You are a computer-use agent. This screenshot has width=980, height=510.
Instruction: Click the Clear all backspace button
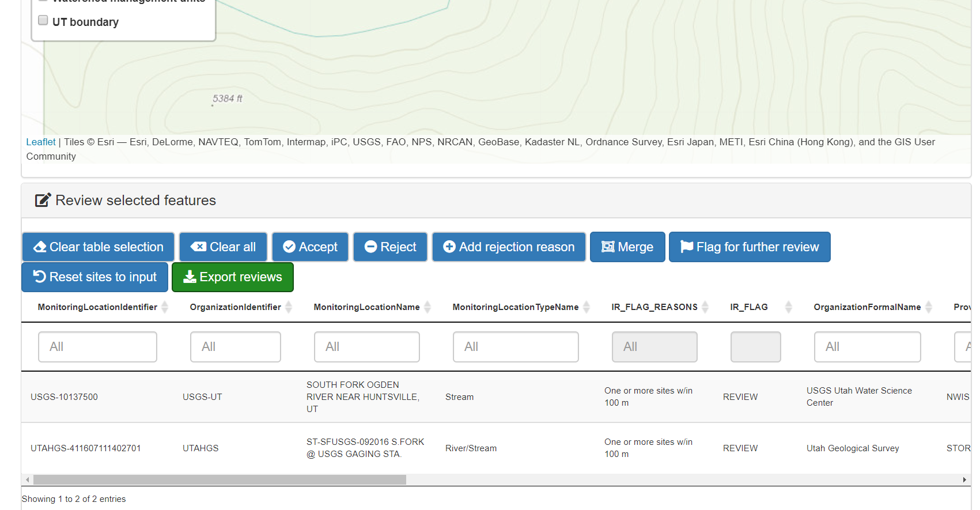223,247
